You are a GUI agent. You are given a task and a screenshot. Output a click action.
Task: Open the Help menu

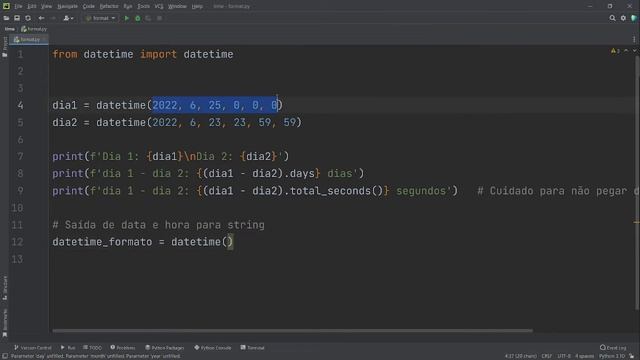(197, 6)
